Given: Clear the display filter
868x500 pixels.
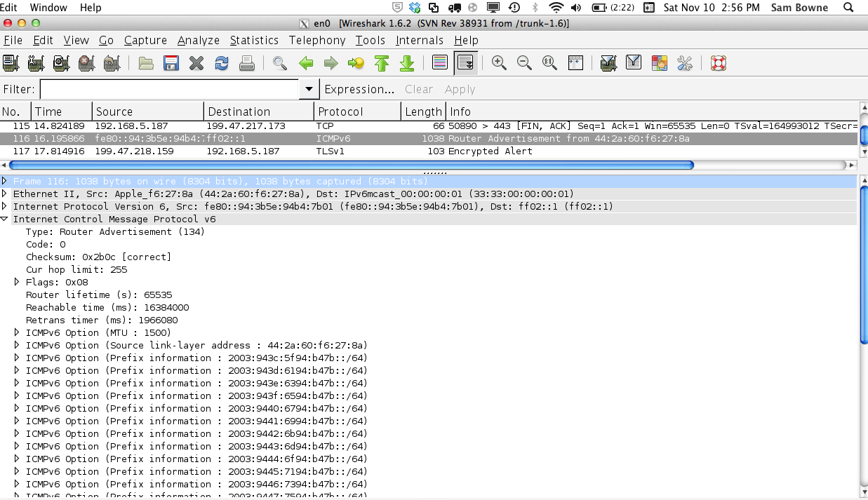Looking at the screenshot, I should [419, 90].
